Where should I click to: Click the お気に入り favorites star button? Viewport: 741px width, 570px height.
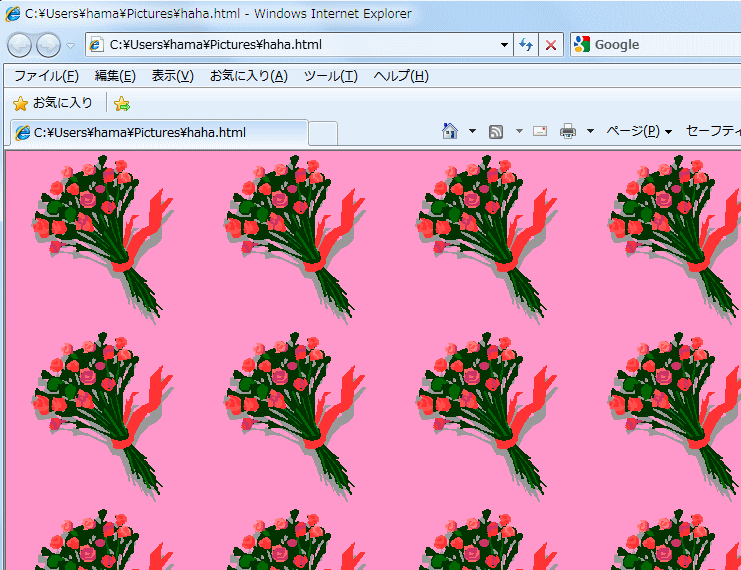tap(52, 103)
